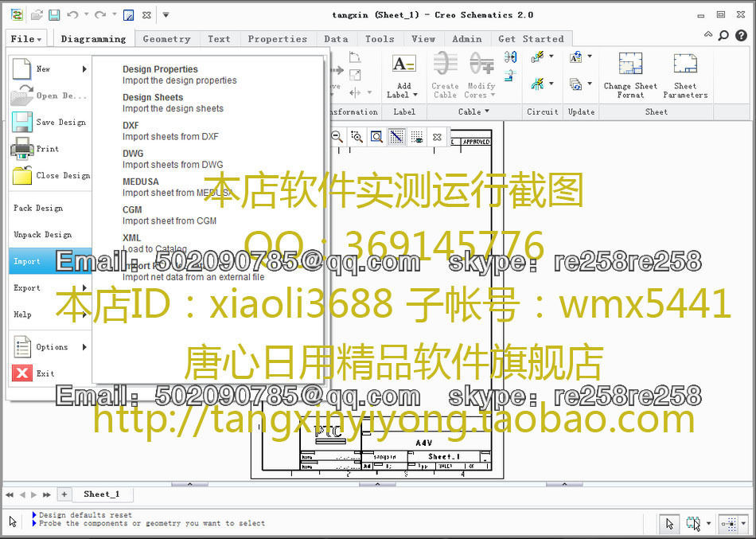Choose Design Sheets import option
The width and height of the screenshot is (756, 539).
[173, 103]
